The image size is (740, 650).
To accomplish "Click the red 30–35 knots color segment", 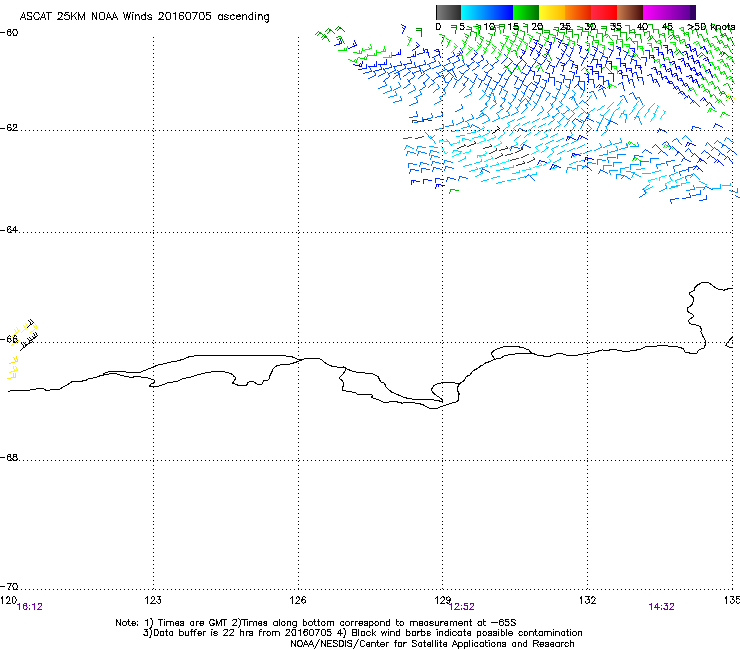I will tap(604, 12).
